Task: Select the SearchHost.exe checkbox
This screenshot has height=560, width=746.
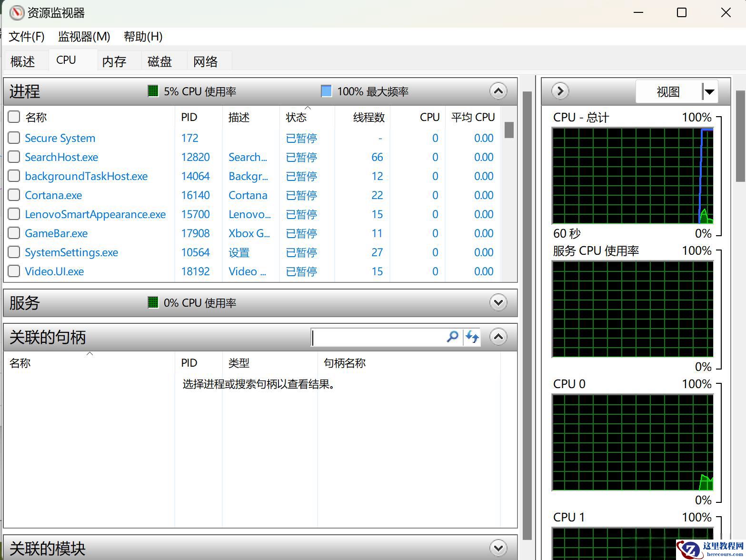Action: (x=13, y=157)
